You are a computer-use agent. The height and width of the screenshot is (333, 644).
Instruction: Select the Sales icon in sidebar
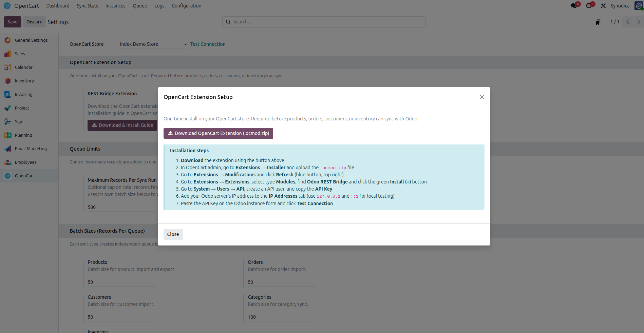[x=7, y=54]
